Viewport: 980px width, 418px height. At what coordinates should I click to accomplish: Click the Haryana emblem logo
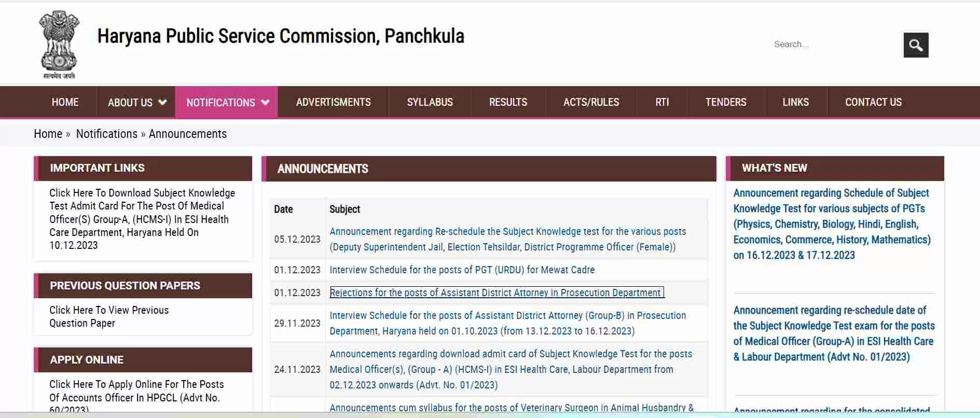[x=59, y=45]
